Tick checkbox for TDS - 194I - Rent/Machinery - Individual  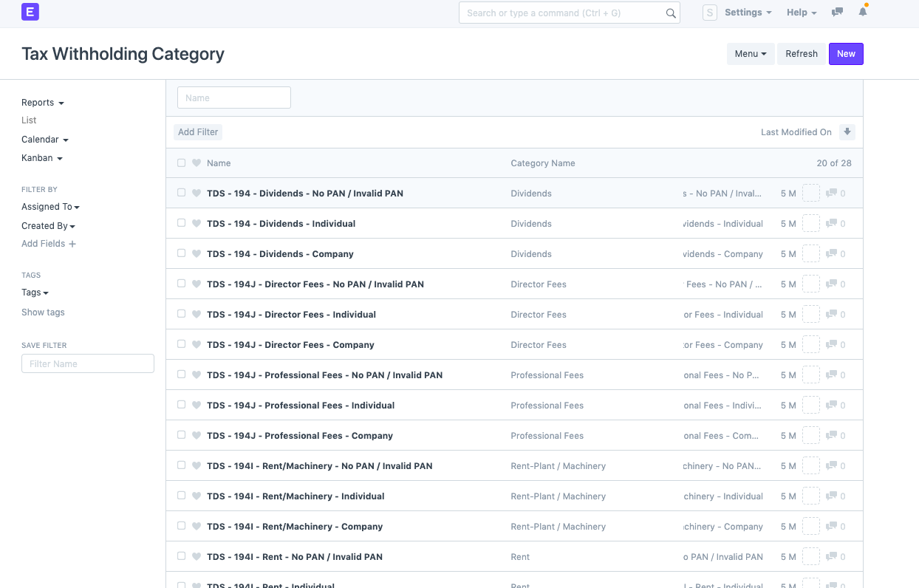pyautogui.click(x=182, y=496)
